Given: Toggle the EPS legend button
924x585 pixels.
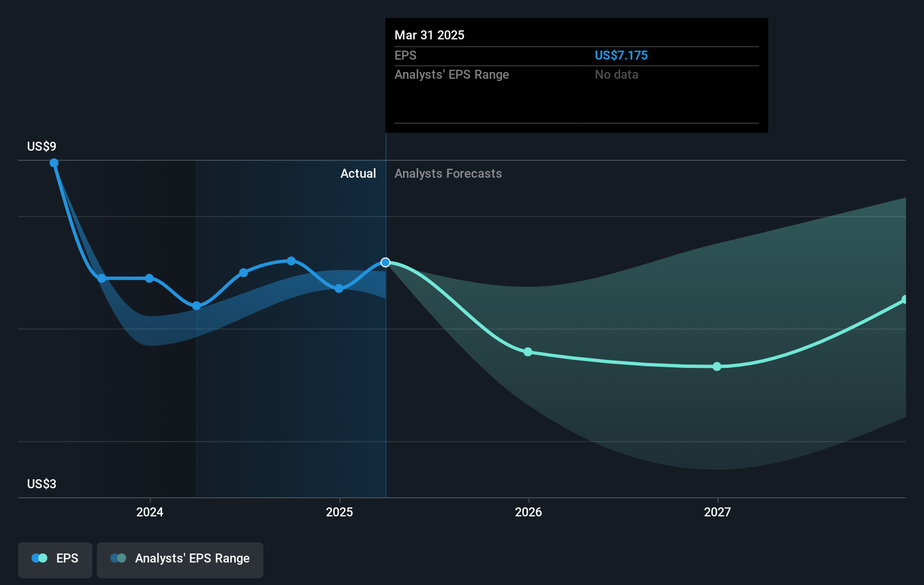Looking at the screenshot, I should [x=55, y=560].
